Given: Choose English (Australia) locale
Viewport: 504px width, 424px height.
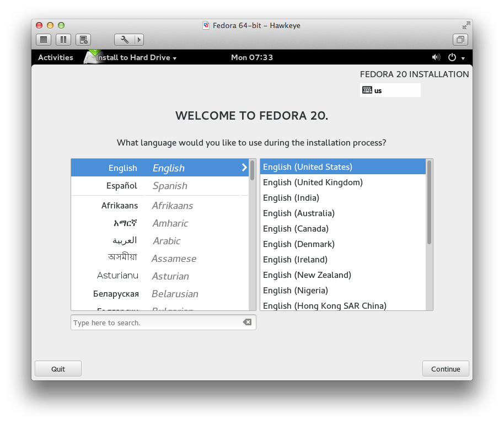Looking at the screenshot, I should [343, 213].
